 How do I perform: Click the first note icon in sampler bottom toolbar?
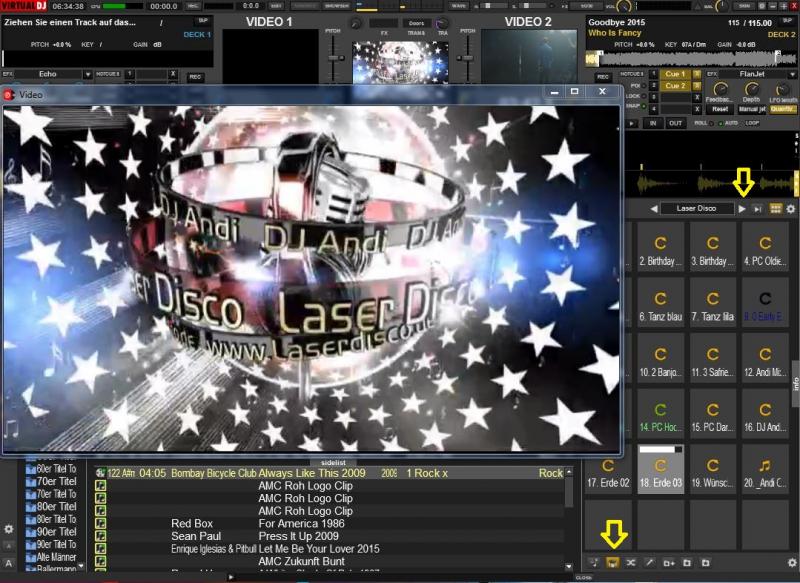[594, 563]
